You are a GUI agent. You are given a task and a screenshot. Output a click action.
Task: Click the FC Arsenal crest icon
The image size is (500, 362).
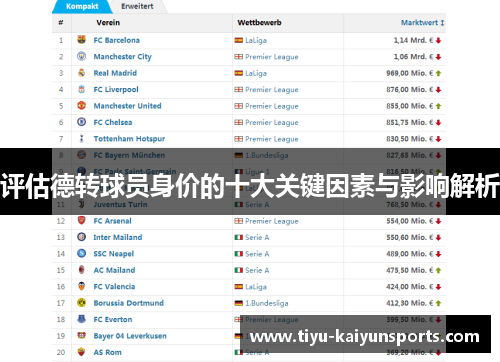tap(81, 220)
